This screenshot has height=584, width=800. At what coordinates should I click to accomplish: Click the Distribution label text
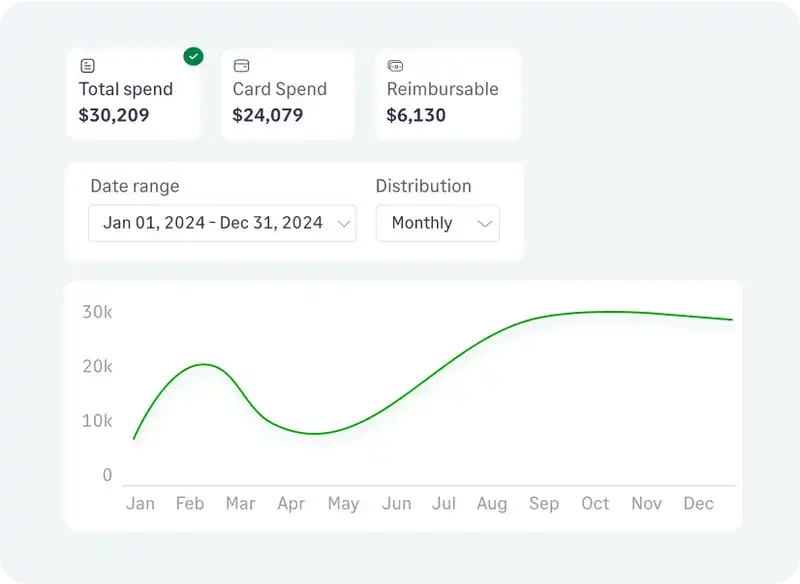click(423, 186)
